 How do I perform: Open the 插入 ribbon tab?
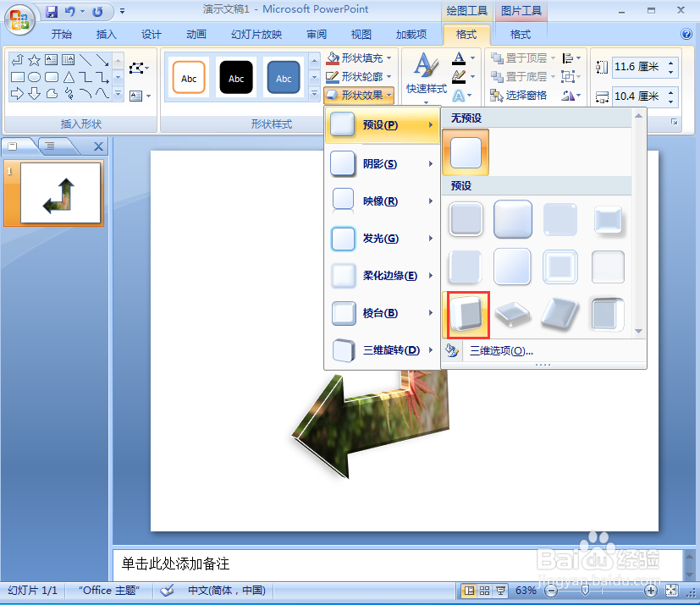(x=107, y=35)
